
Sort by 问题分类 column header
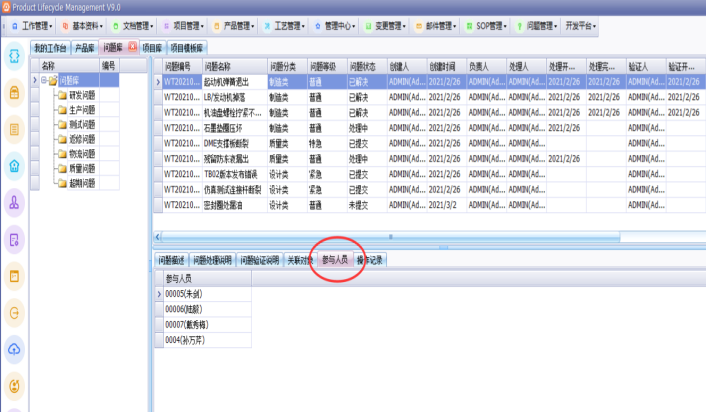tap(287, 67)
